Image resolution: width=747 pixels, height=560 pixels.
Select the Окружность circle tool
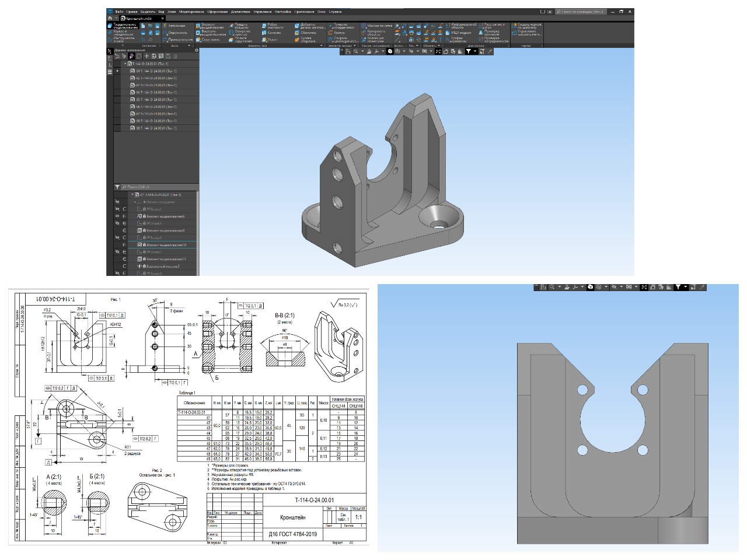pos(176,33)
